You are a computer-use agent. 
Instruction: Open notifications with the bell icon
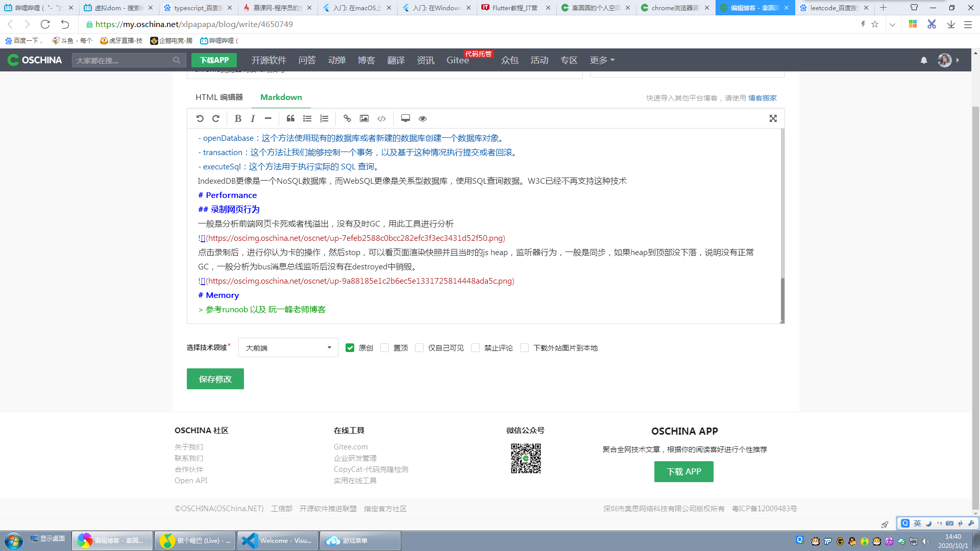[923, 60]
